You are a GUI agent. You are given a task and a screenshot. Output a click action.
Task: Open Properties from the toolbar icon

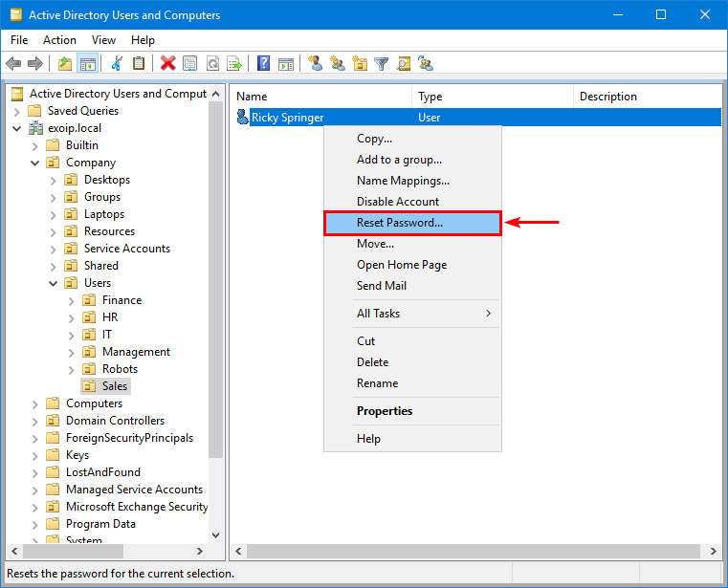[190, 63]
